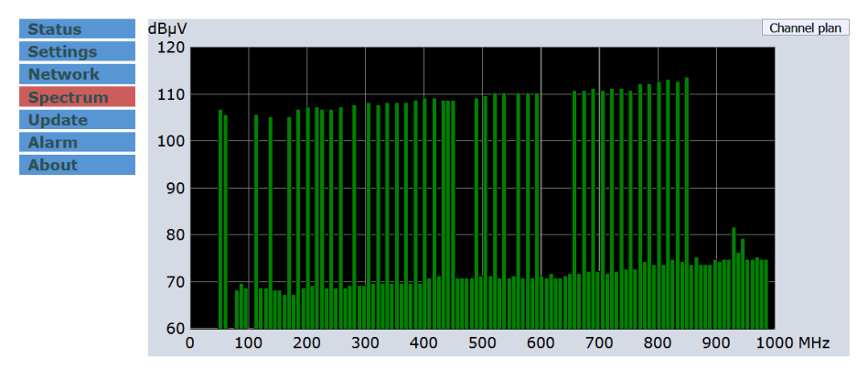The image size is (868, 391).
Task: Click the 60 label on the vertical axis
Action: (175, 329)
